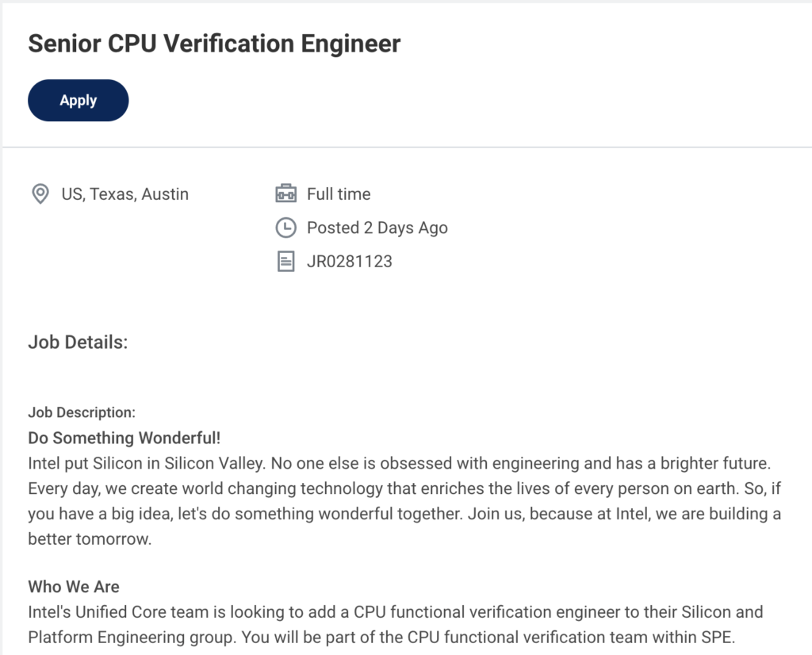Click the briefcase job type icon
The height and width of the screenshot is (655, 812).
click(x=285, y=194)
